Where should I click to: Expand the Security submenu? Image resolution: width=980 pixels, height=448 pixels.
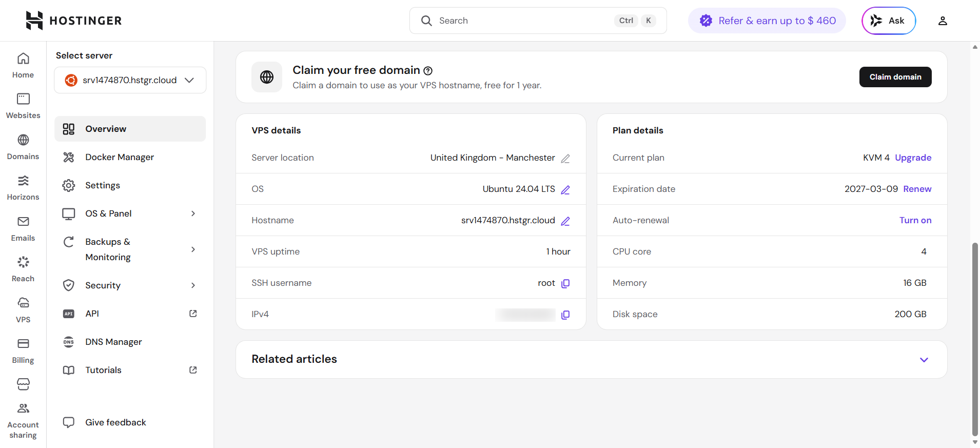(193, 285)
